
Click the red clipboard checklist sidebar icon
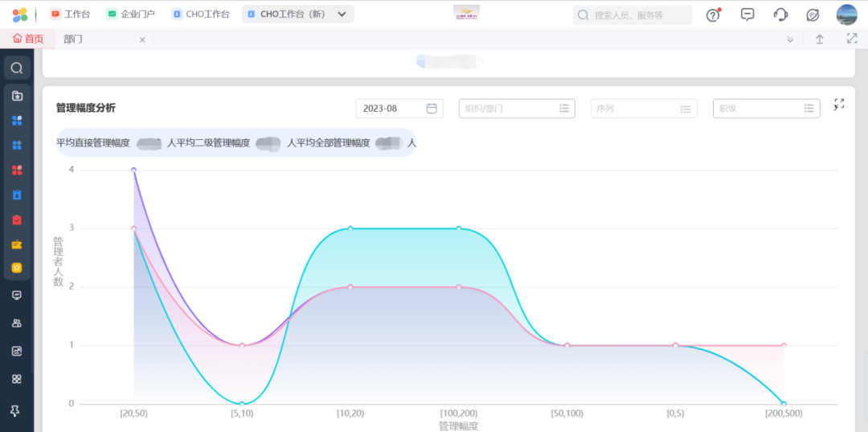[x=17, y=220]
